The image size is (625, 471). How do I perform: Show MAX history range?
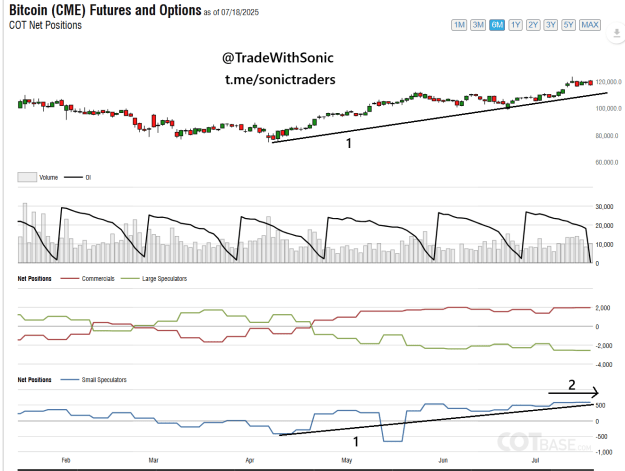pyautogui.click(x=590, y=25)
